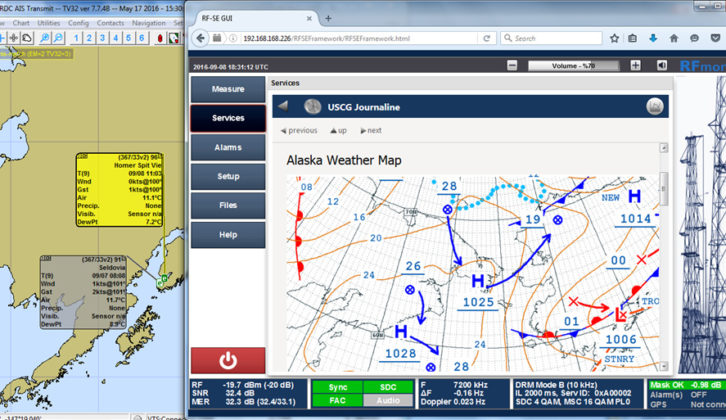Open the Contacts menu in TV32
726x420 pixels.
pyautogui.click(x=110, y=23)
